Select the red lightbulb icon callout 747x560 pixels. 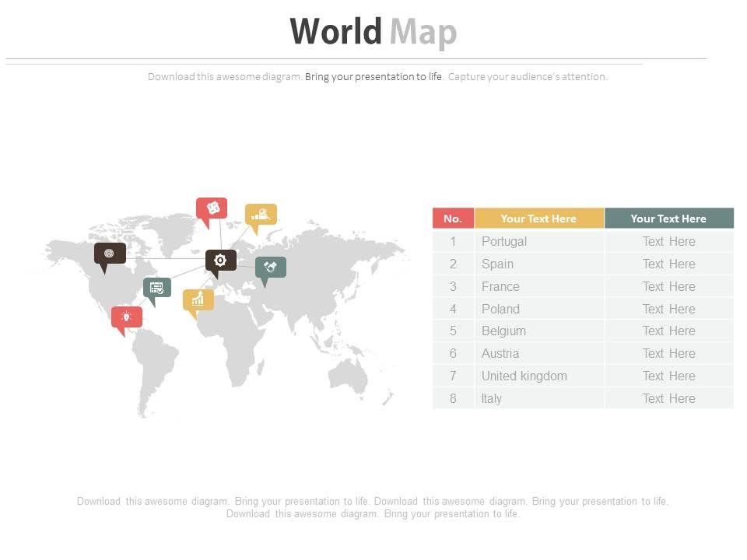coord(126,317)
